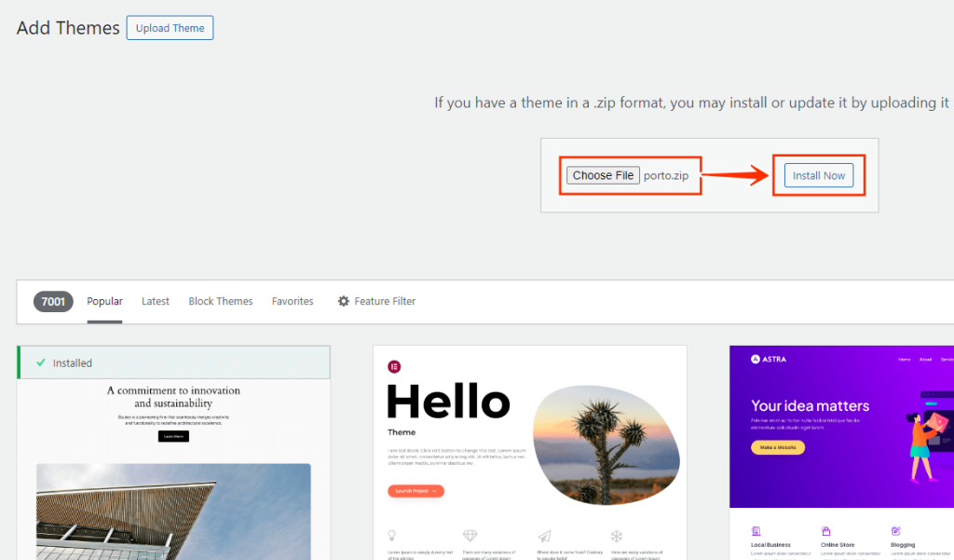954x560 pixels.
Task: Click the lightbulb icon in Hello preview
Action: [392, 536]
